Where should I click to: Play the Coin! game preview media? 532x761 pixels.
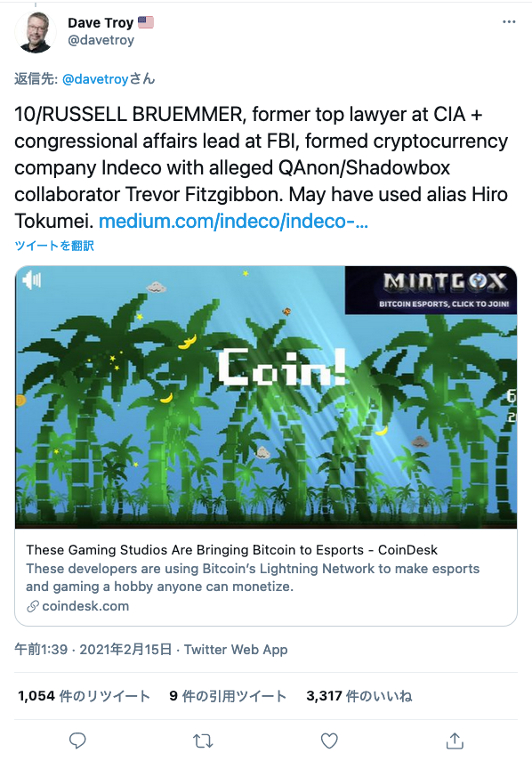pyautogui.click(x=266, y=397)
